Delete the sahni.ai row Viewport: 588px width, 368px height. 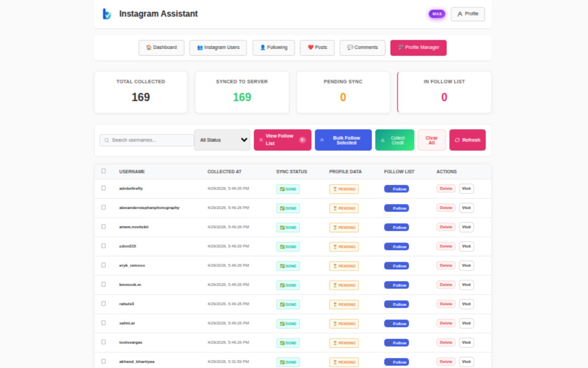(x=446, y=323)
